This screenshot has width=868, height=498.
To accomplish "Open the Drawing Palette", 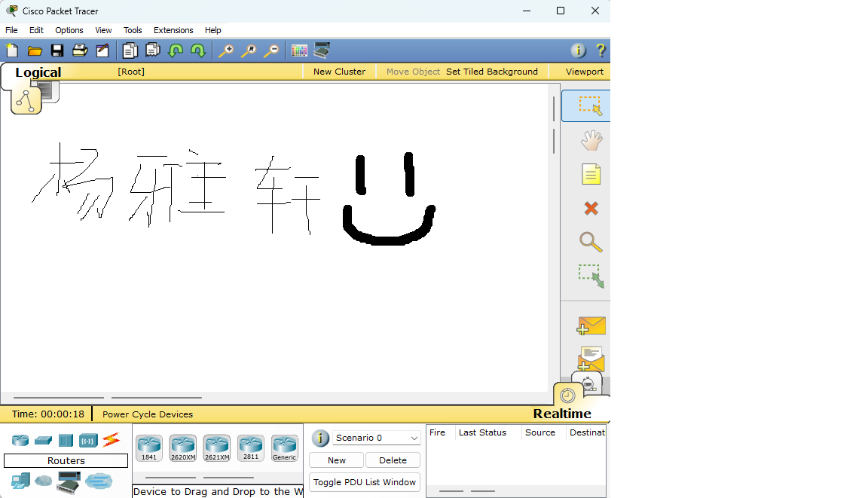I will click(299, 51).
